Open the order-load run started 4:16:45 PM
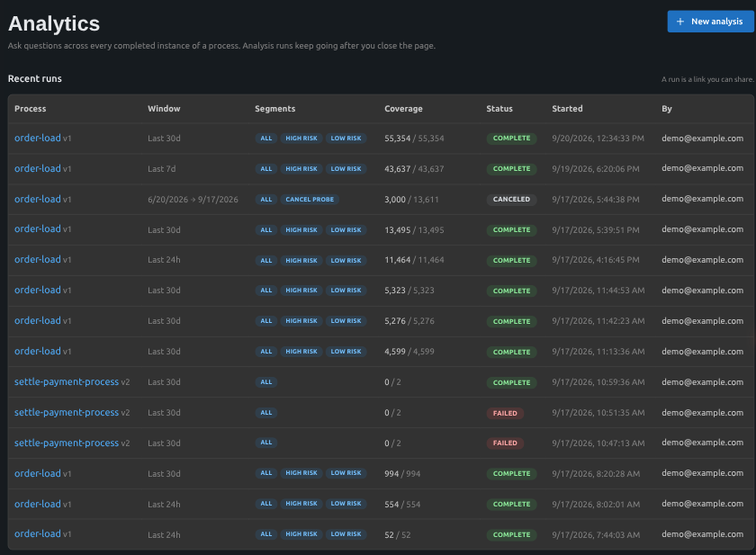Image resolution: width=756 pixels, height=555 pixels. [38, 260]
